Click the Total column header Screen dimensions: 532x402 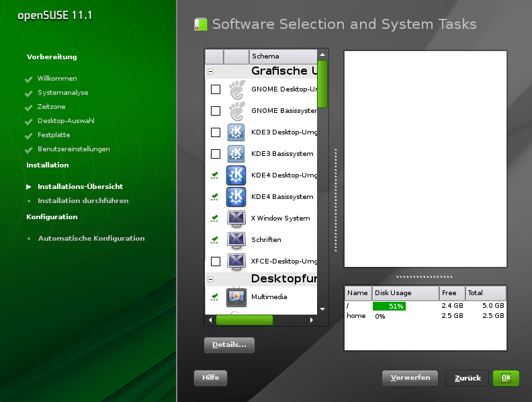pyautogui.click(x=486, y=293)
